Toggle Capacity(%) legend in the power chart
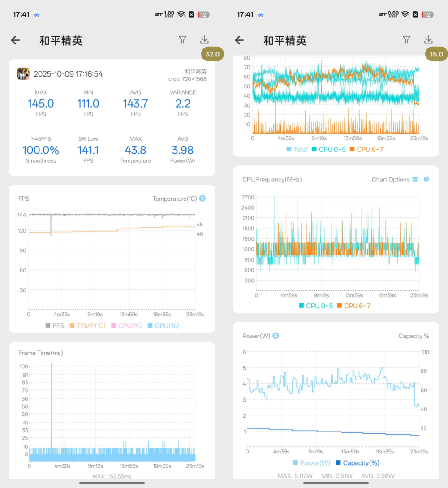Image resolution: width=448 pixels, height=488 pixels. point(358,463)
